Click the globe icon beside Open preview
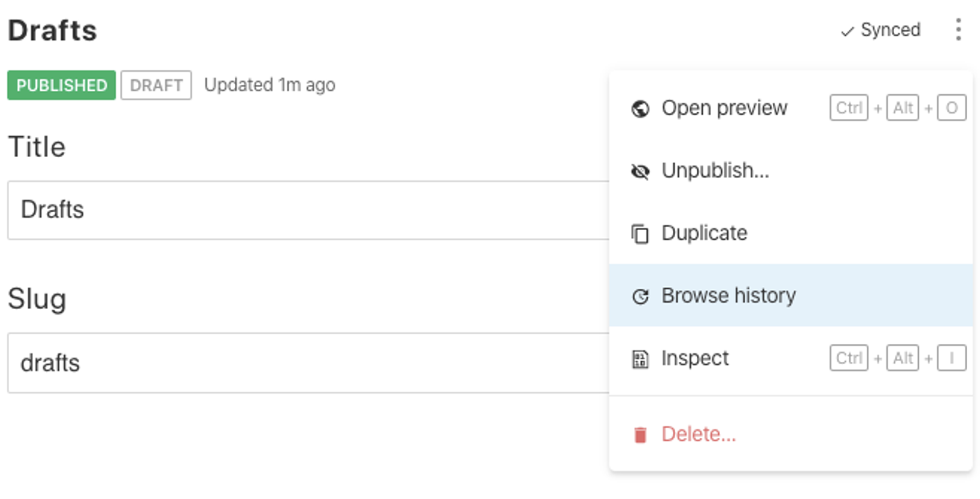Image resolution: width=980 pixels, height=499 pixels. point(640,109)
